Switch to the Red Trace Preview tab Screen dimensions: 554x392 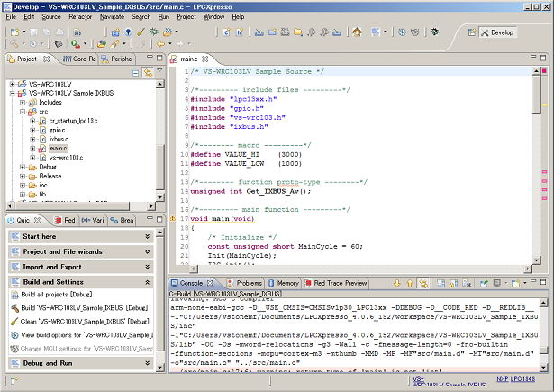coord(336,283)
